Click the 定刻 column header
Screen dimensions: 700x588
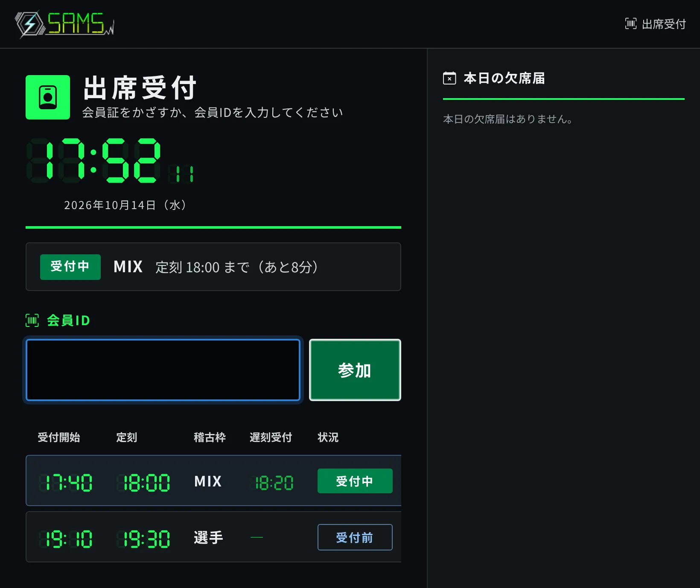[x=127, y=437]
